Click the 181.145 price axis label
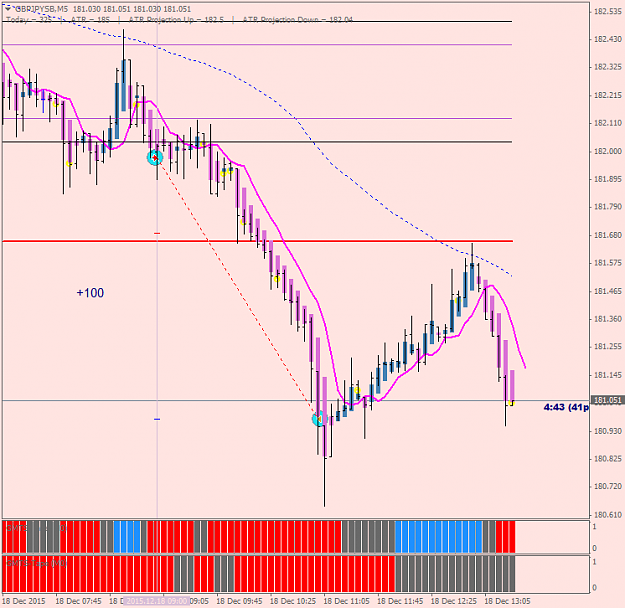Viewport: 625px width, 608px height. pos(608,375)
